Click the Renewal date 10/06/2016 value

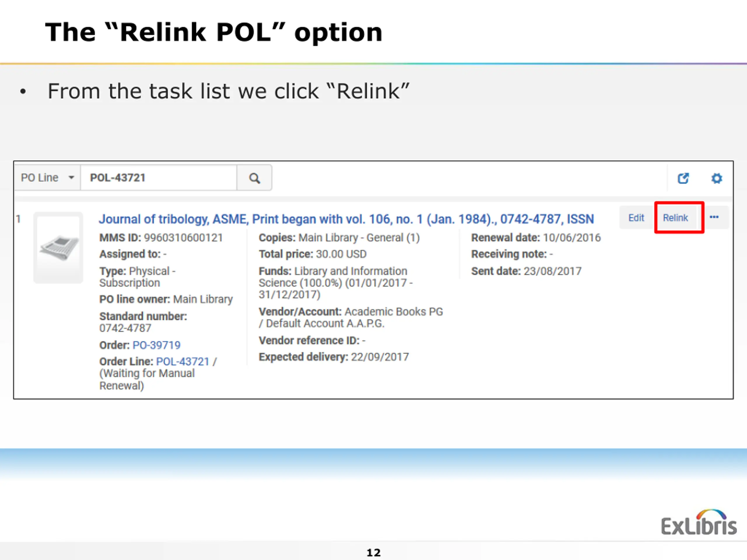(572, 238)
